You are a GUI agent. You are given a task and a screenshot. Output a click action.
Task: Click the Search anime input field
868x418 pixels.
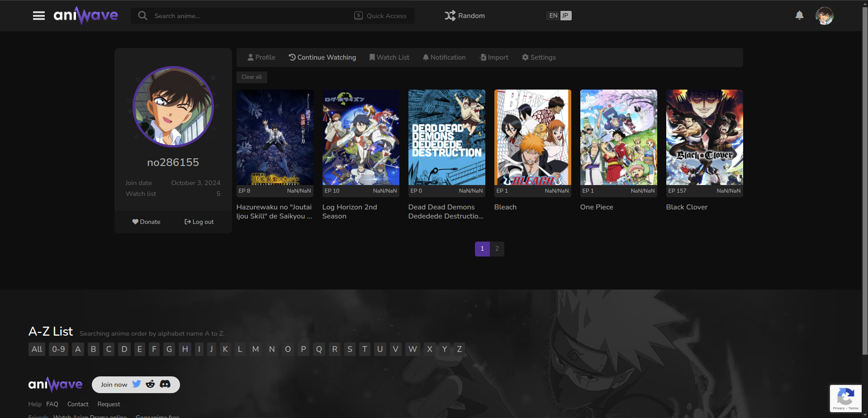coord(249,16)
